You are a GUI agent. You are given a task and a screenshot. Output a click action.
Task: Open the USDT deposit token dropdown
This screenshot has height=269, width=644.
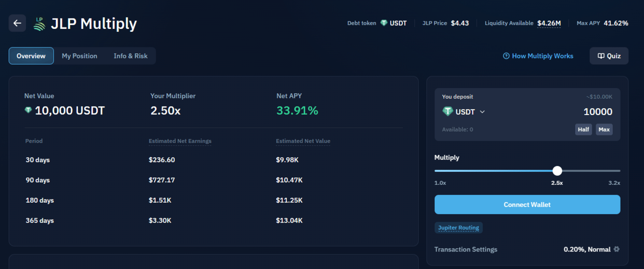pos(464,112)
